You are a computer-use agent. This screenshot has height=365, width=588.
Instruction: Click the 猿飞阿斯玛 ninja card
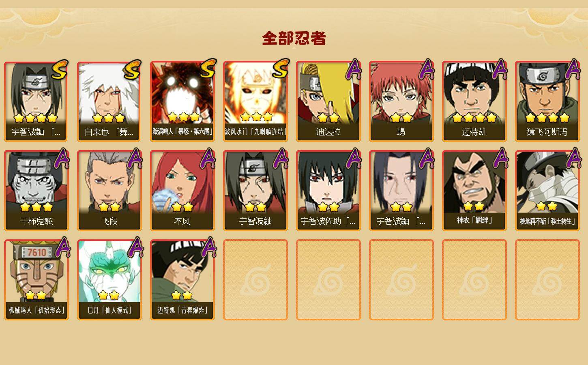point(547,101)
